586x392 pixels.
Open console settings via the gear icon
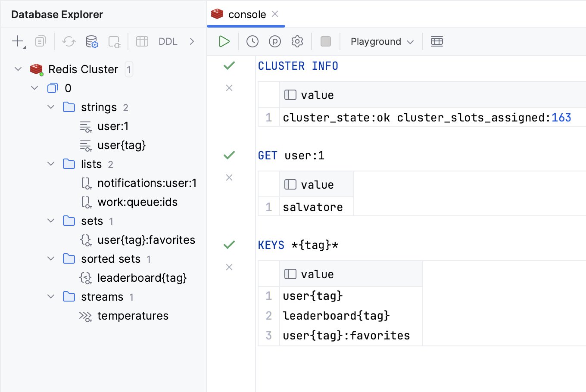click(297, 41)
